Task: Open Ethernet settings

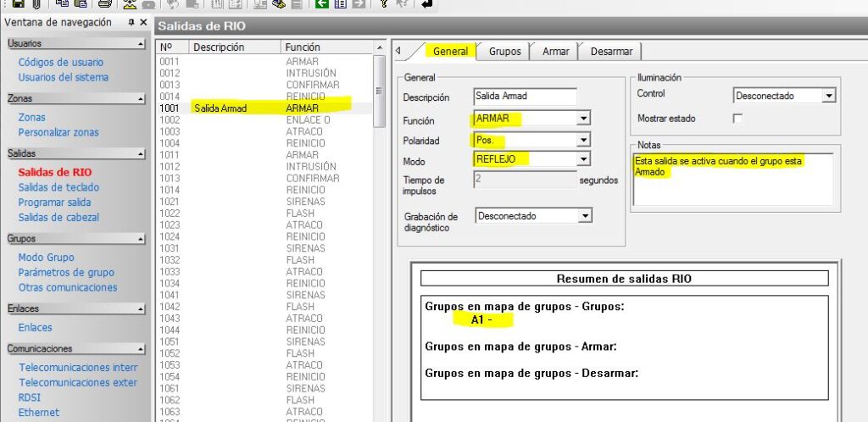Action: (x=39, y=413)
